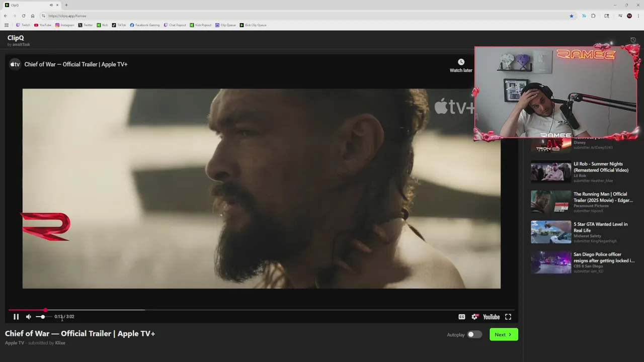644x362 pixels.
Task: Enter fullscreen mode on the video
Action: (508, 317)
